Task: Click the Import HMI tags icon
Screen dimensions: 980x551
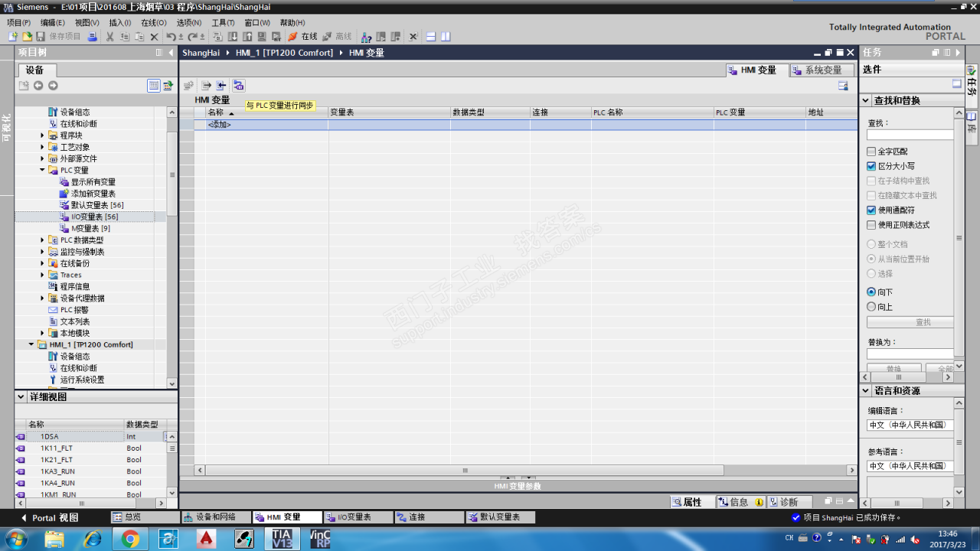Action: tap(221, 86)
